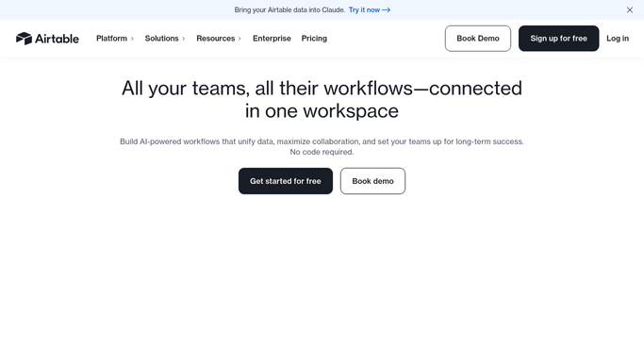Expand the Solutions menu

pyautogui.click(x=165, y=39)
